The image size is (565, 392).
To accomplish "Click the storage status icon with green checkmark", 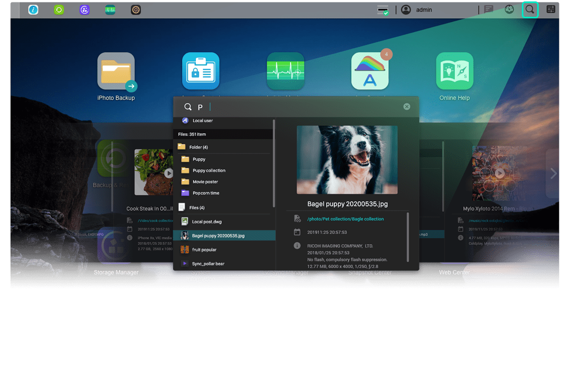I will click(383, 10).
